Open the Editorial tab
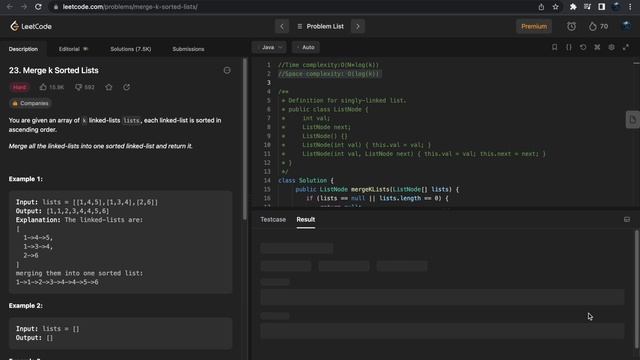Screen dimensions: 640x360 click(x=73, y=49)
